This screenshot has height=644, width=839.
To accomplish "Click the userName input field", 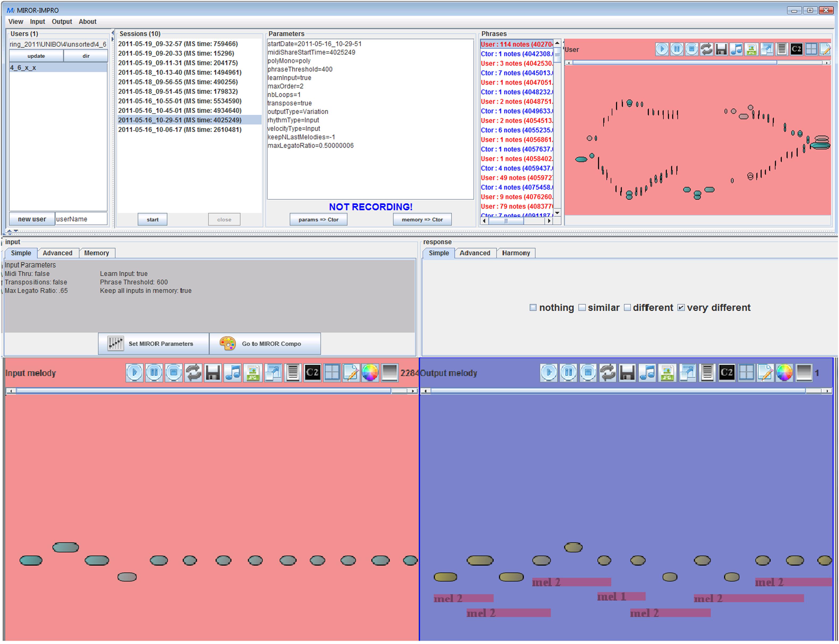I will 81,219.
